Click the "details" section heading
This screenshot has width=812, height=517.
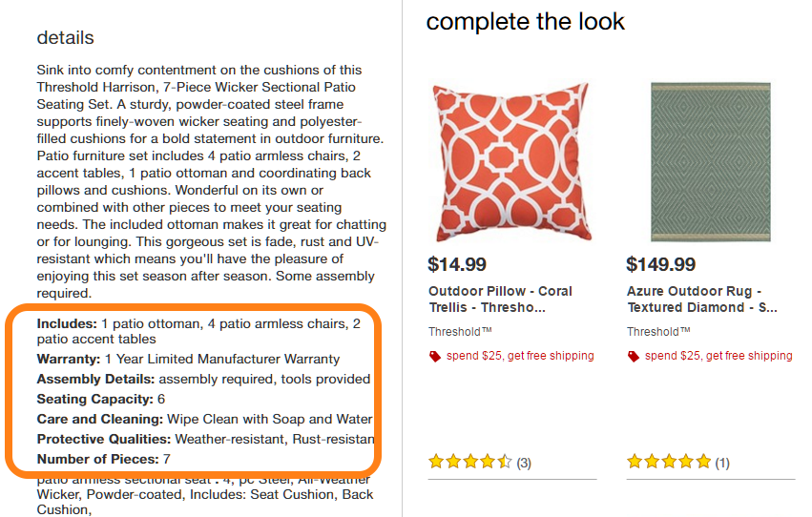click(65, 38)
